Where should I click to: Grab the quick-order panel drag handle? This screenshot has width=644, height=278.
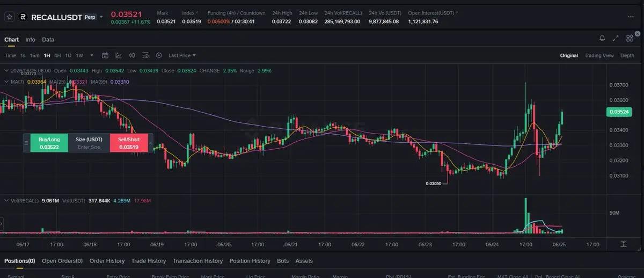26,143
